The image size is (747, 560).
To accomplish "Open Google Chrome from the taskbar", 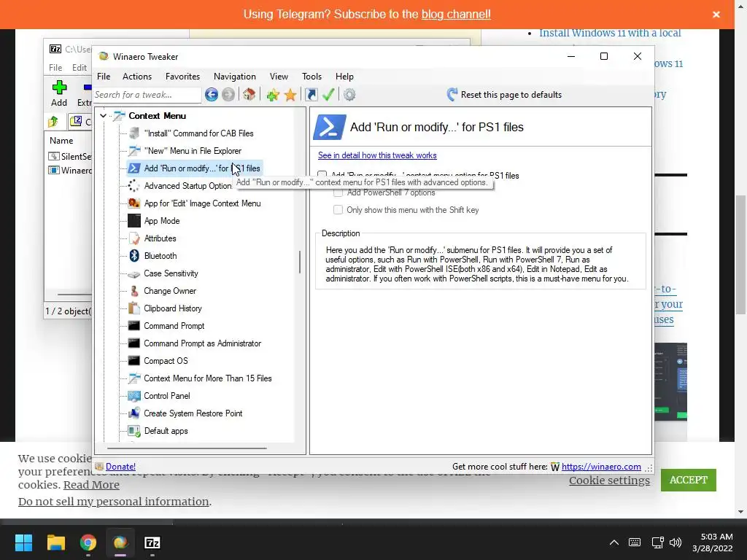I will pos(88,542).
